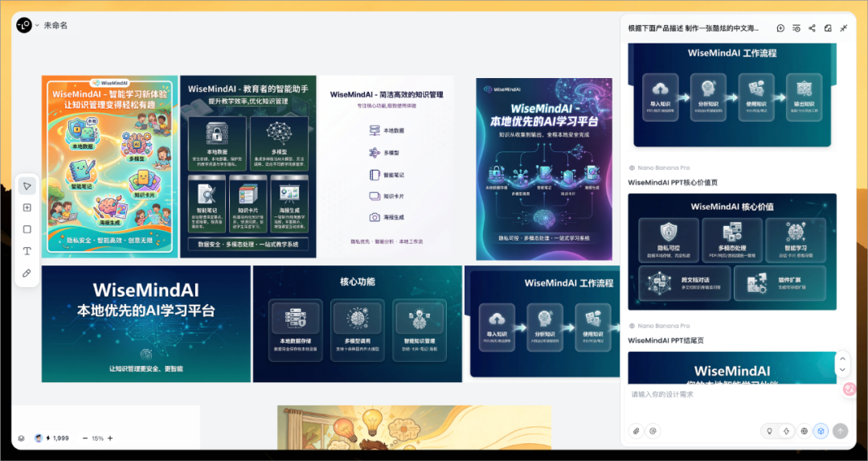This screenshot has width=868, height=461.
Task: Open the chat history list icon
Action: pos(796,28)
